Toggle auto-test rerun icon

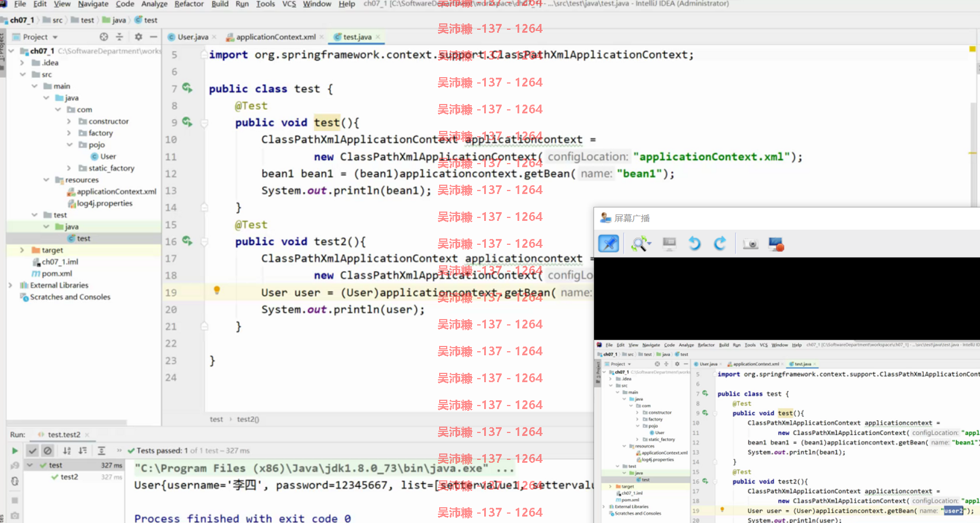pos(15,482)
